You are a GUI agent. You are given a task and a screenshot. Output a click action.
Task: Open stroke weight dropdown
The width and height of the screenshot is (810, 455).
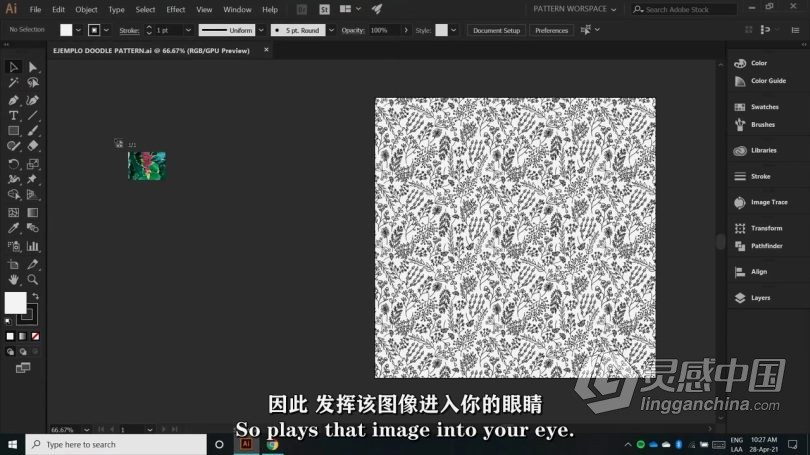pos(189,30)
